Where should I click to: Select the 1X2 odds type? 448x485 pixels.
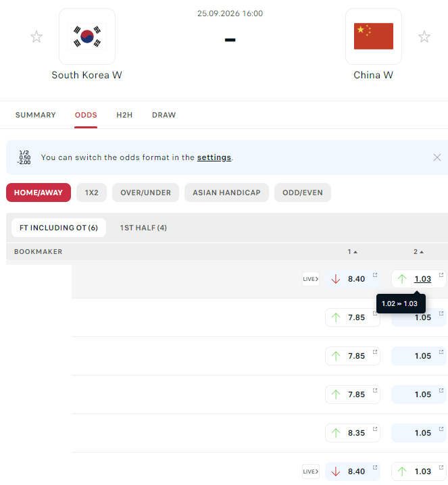[92, 193]
